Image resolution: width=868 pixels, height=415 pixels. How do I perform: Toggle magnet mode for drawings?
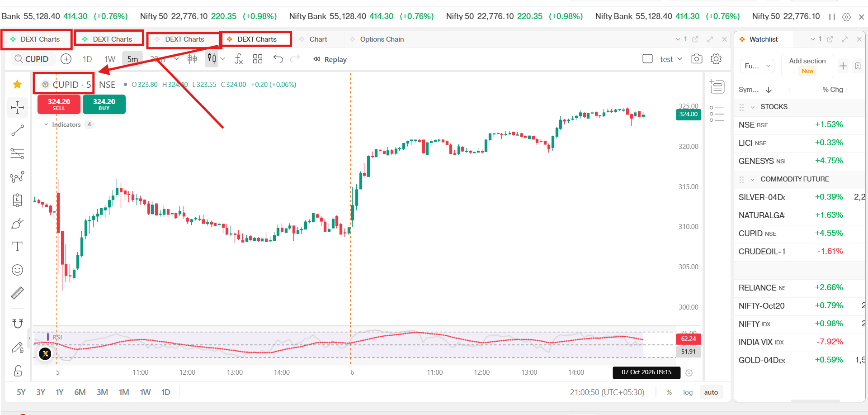[17, 324]
